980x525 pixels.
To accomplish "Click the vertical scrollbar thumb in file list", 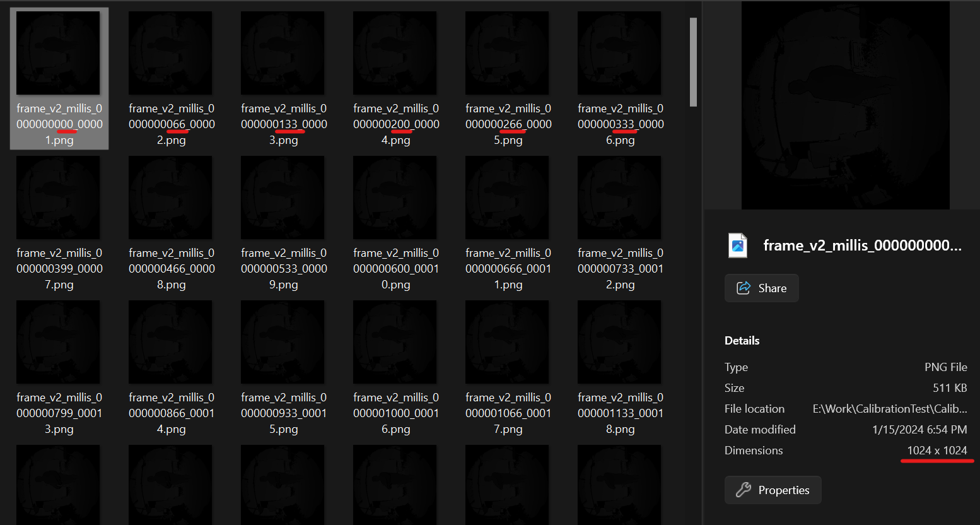I will [693, 62].
